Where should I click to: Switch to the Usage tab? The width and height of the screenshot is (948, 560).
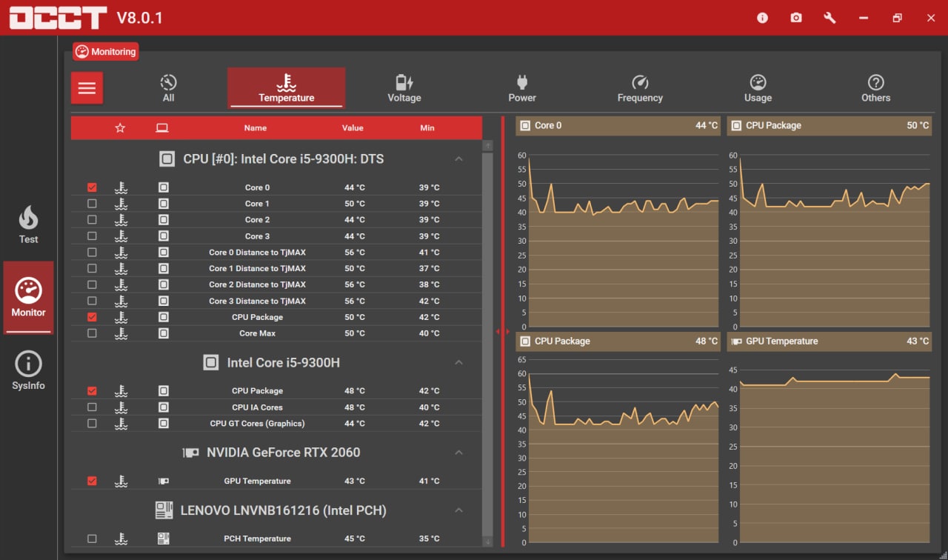click(758, 88)
